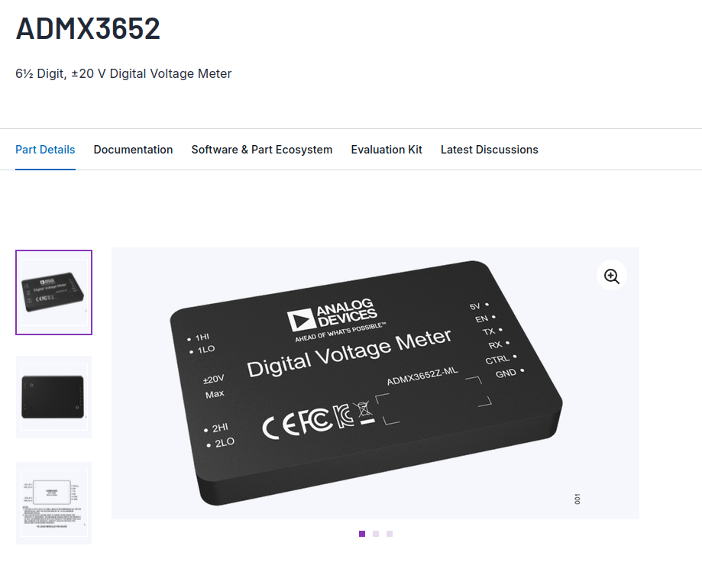Select the angled module view thumbnail
702x588 pixels.
[53, 292]
